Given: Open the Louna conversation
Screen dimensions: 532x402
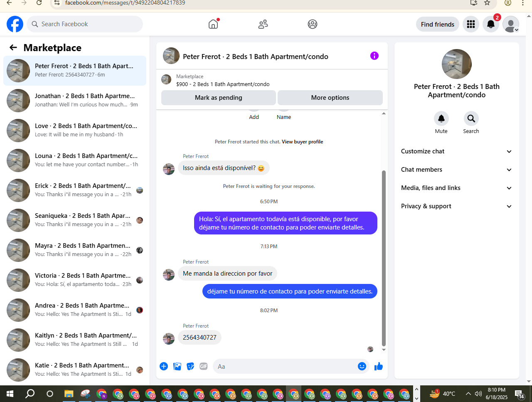Looking at the screenshot, I should coord(75,160).
